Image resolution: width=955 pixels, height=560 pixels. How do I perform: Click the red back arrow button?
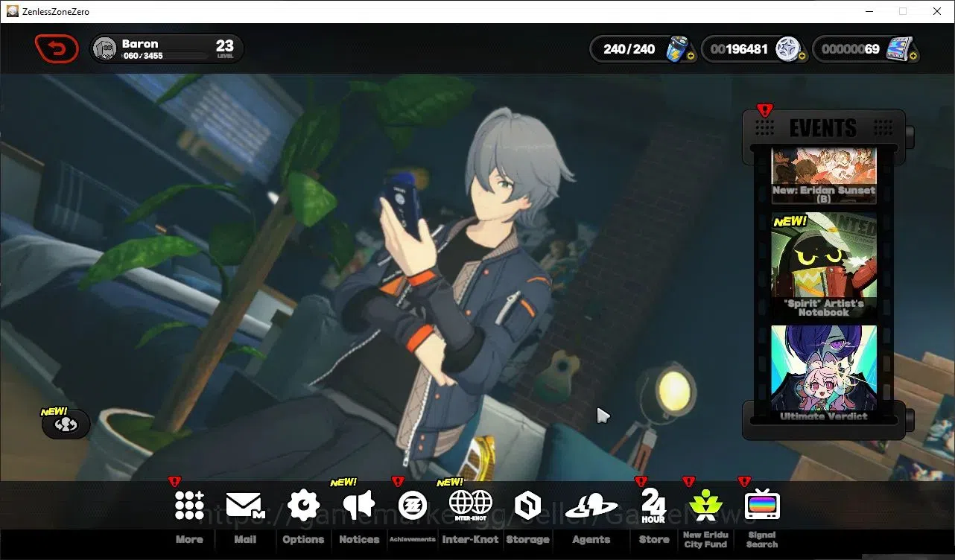[x=57, y=49]
